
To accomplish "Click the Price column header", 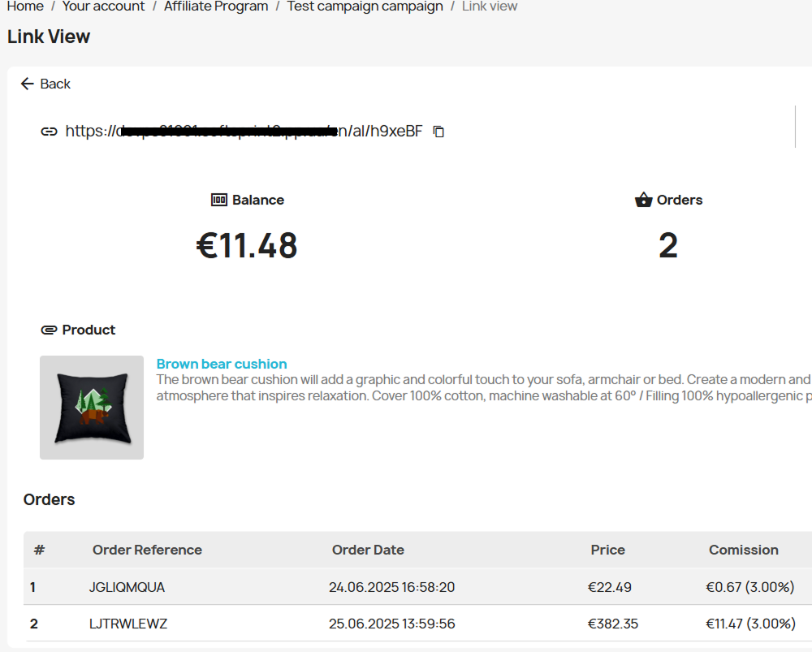I will coord(607,550).
